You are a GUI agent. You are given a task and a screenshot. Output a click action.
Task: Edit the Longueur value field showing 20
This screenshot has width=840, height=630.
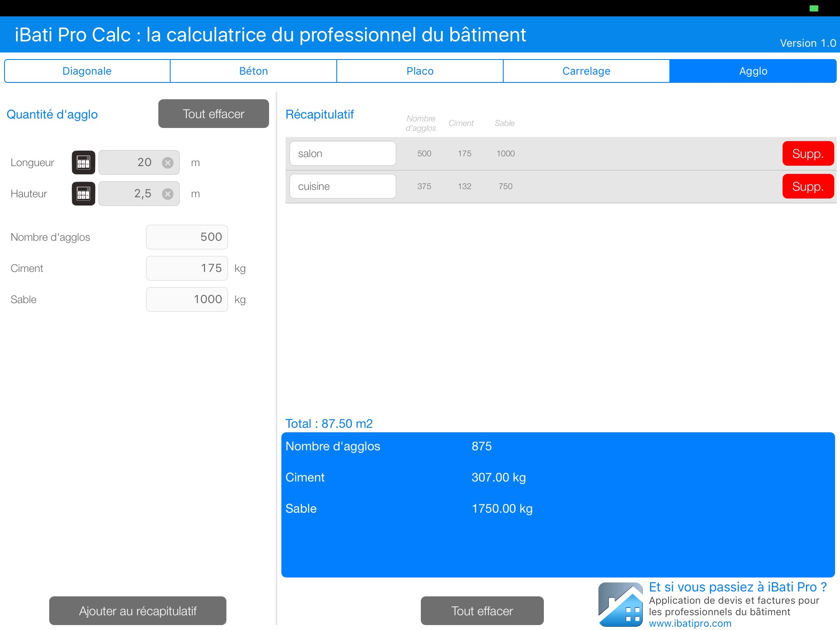point(139,162)
